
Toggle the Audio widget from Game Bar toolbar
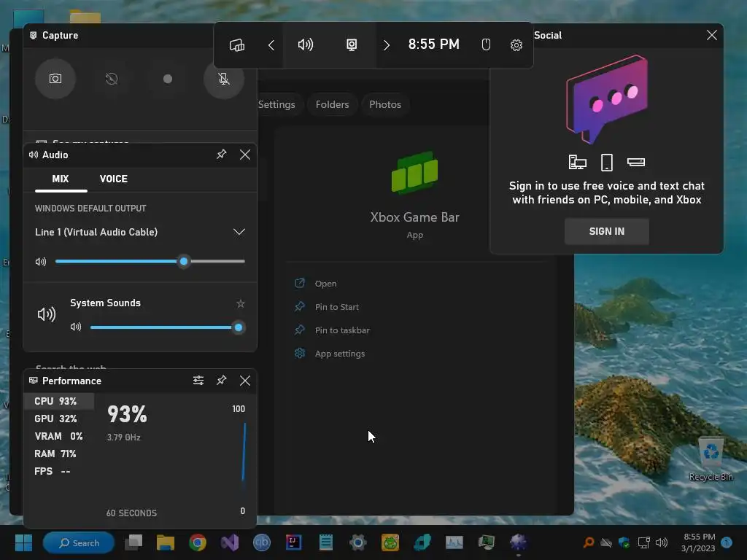306,45
